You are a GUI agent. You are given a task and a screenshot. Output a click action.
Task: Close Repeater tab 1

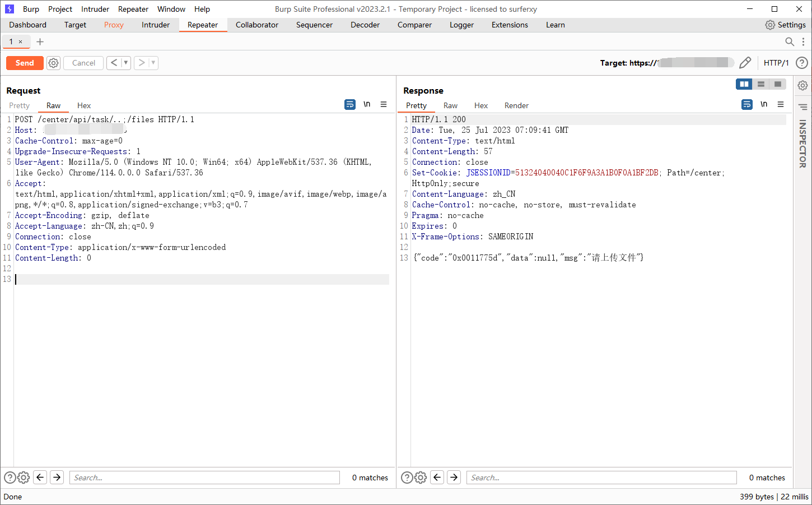pos(21,41)
